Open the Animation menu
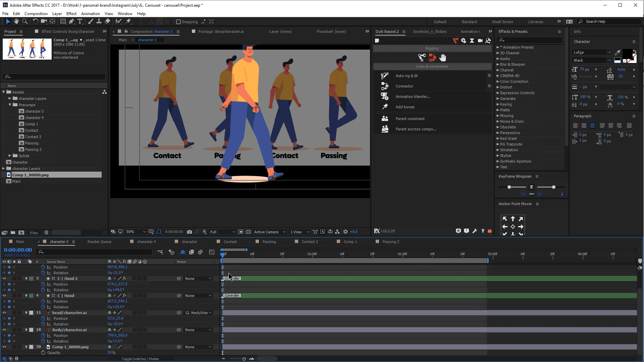644x362 pixels. [90, 14]
